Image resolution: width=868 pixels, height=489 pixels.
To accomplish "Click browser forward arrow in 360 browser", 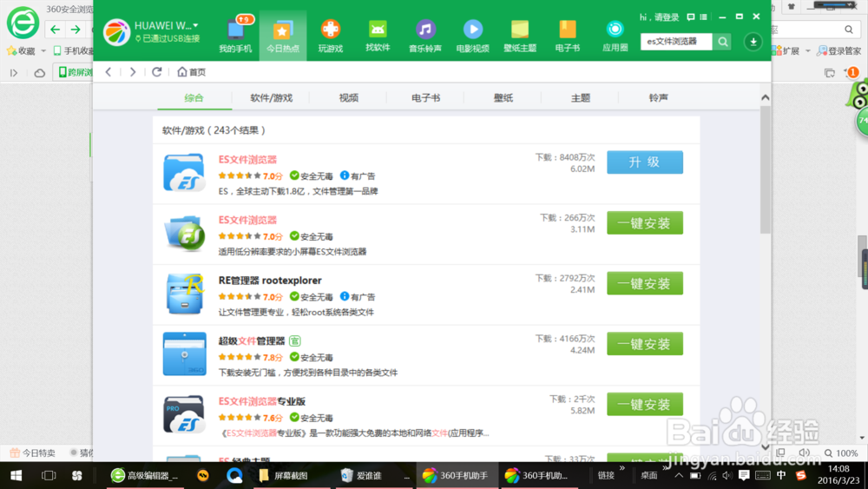I will pos(76,29).
